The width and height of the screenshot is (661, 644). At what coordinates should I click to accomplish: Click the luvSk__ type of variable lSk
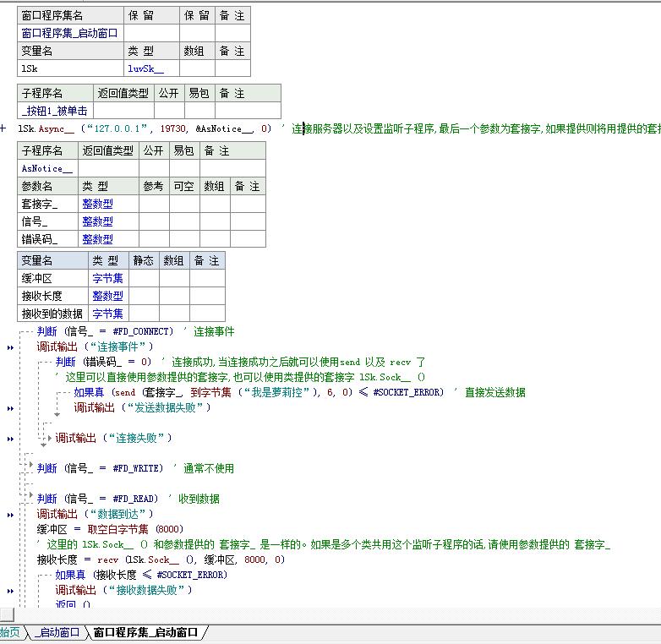(145, 68)
